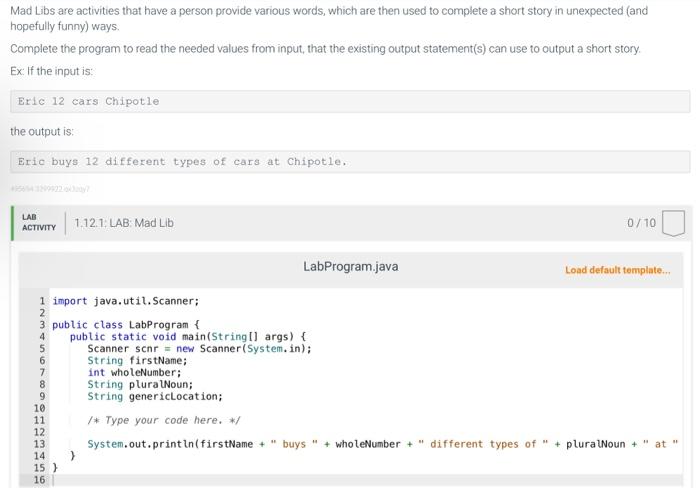Click the String pluralNoun; line
This screenshot has width=700, height=488.
pyautogui.click(x=140, y=384)
